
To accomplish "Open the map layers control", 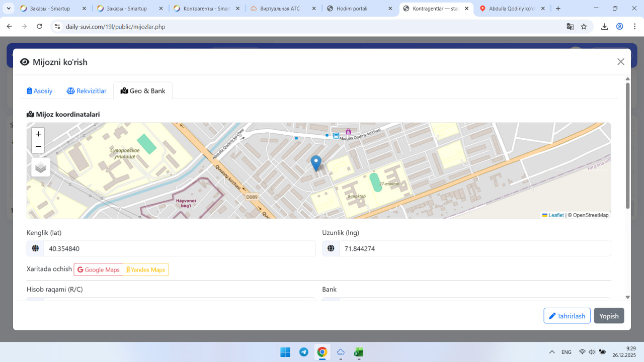I will point(41,167).
